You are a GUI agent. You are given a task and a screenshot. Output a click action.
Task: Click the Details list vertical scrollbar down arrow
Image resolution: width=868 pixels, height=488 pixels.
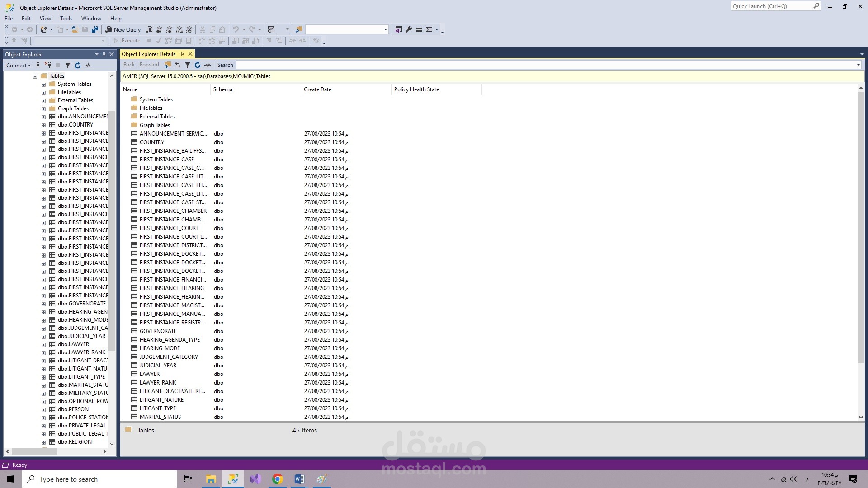click(861, 417)
